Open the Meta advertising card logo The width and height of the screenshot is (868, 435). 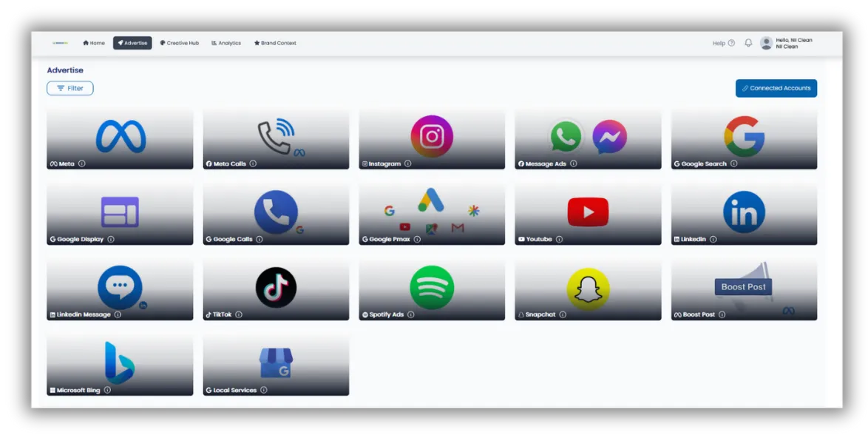tap(121, 136)
